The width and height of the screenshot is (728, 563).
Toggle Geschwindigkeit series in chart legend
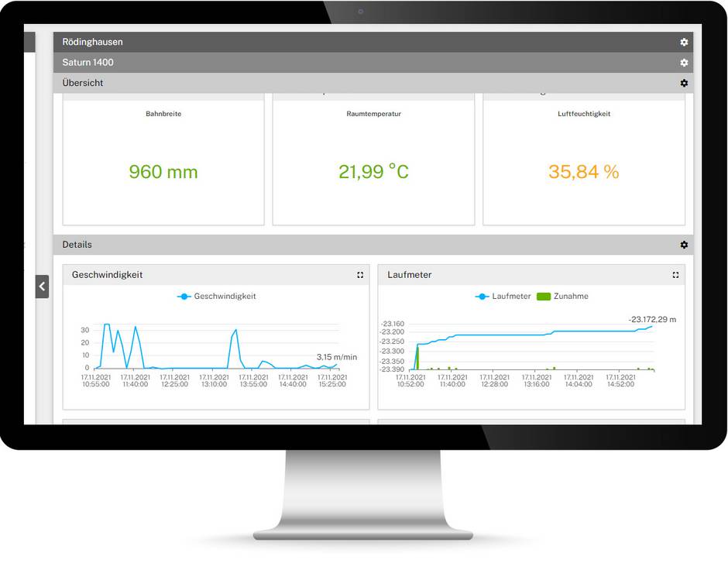224,297
